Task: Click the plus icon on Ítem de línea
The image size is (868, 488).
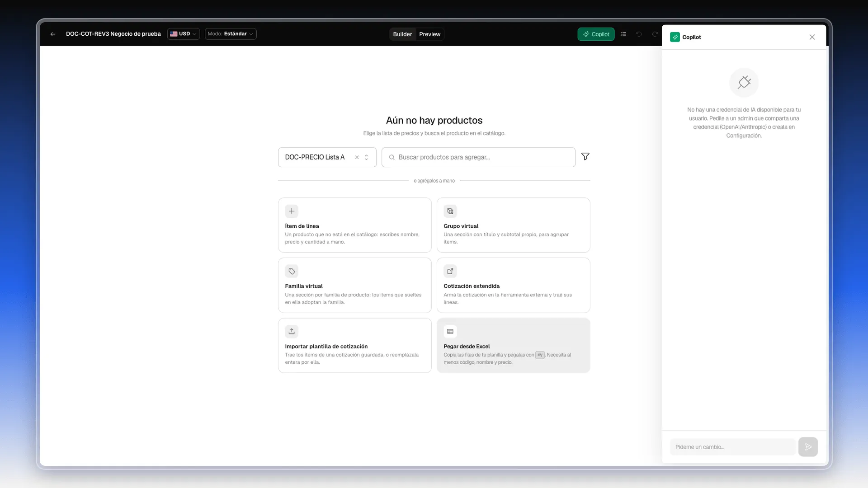Action: [x=292, y=211]
